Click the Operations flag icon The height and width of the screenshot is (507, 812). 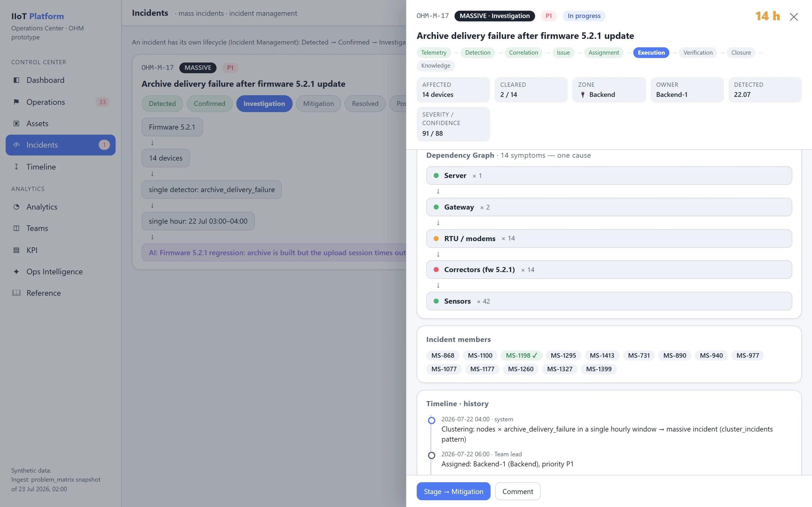click(x=16, y=102)
